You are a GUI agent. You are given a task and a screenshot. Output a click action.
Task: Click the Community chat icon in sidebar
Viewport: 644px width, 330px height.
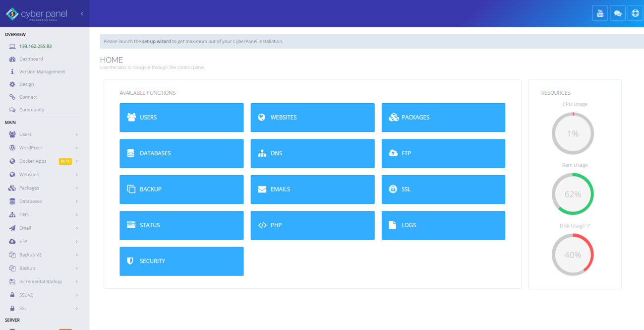(12, 110)
